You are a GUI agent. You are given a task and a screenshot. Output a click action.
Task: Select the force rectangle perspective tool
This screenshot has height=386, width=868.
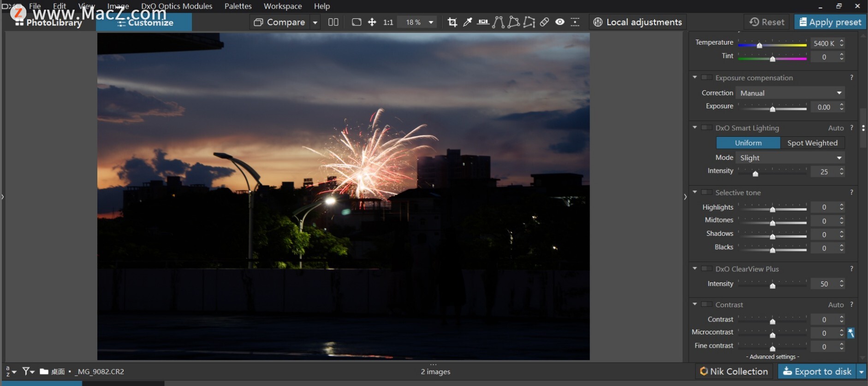pyautogui.click(x=513, y=22)
